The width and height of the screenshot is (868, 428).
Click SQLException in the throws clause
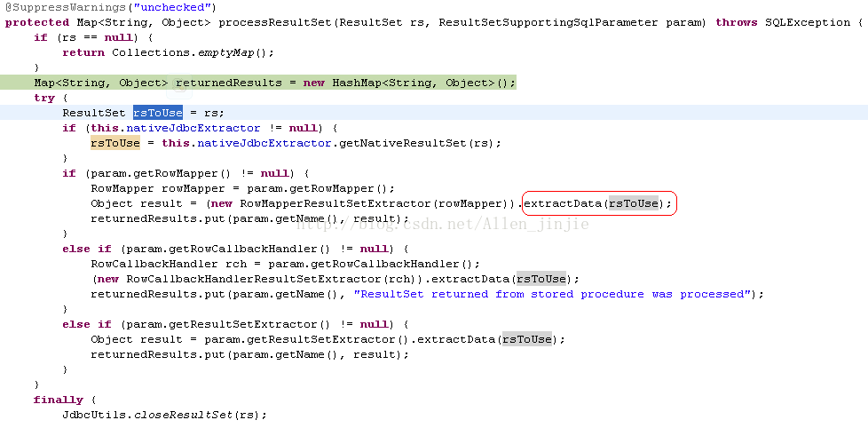click(x=808, y=23)
